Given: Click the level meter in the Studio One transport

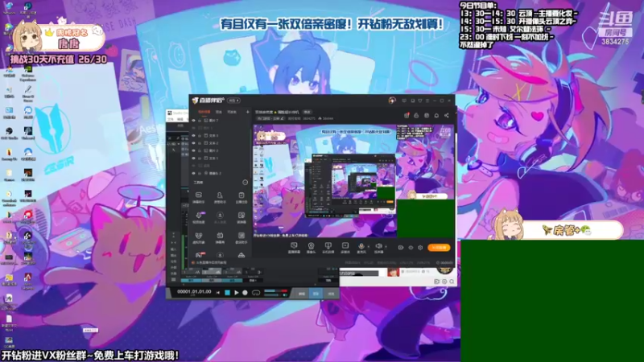Looking at the screenshot, I should click(x=275, y=292).
